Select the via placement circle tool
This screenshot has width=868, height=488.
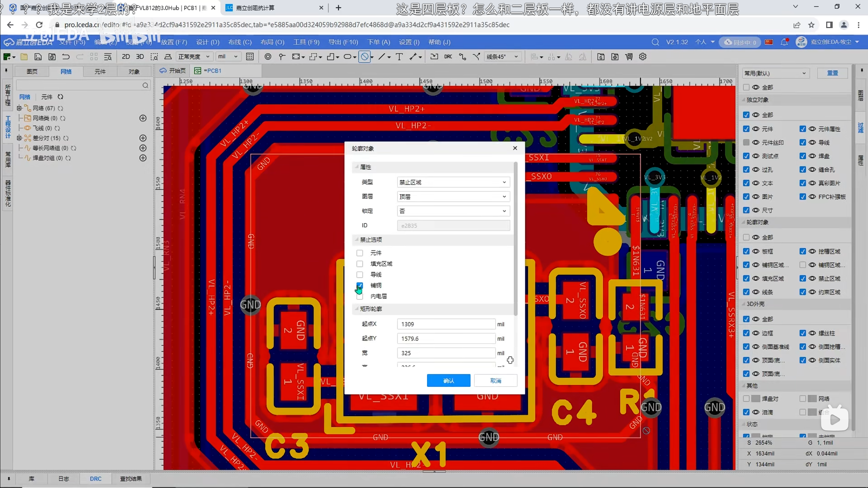point(268,57)
